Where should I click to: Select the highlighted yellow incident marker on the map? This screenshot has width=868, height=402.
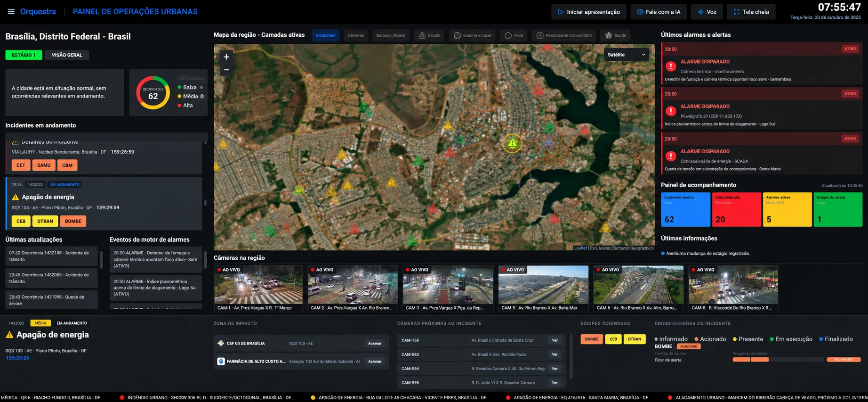tap(512, 143)
